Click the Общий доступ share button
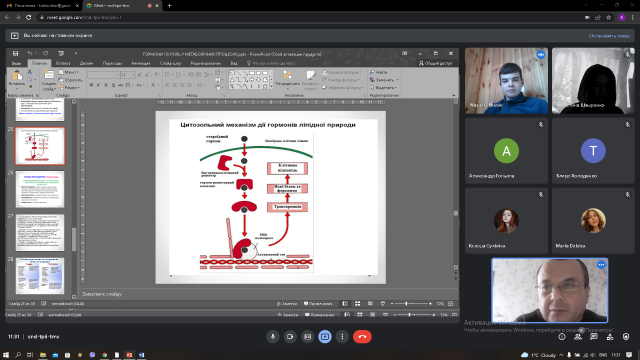This screenshot has height=360, width=640. pyautogui.click(x=435, y=63)
